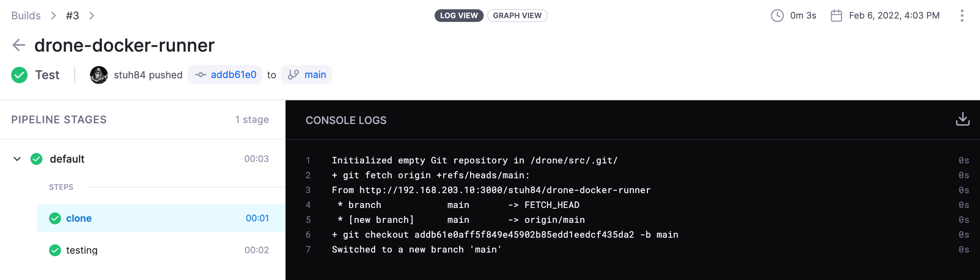The image size is (980, 280).
Task: Click the chevron after build #3 breadcrumb
Action: pyautogui.click(x=91, y=16)
